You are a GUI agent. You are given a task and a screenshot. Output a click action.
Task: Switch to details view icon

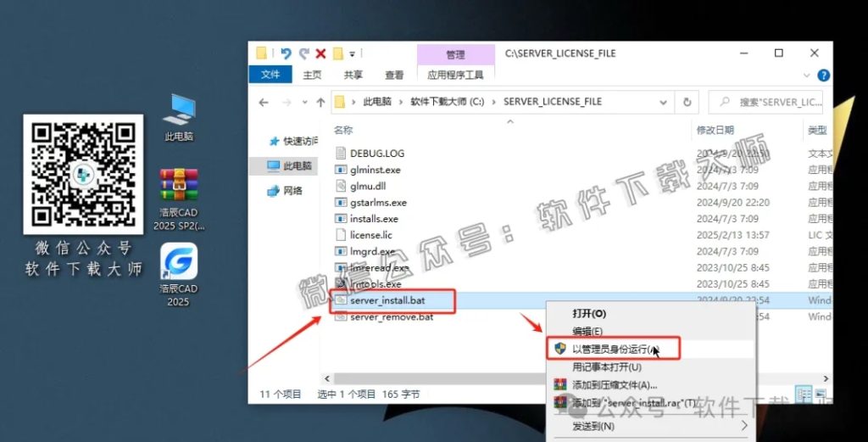[804, 394]
